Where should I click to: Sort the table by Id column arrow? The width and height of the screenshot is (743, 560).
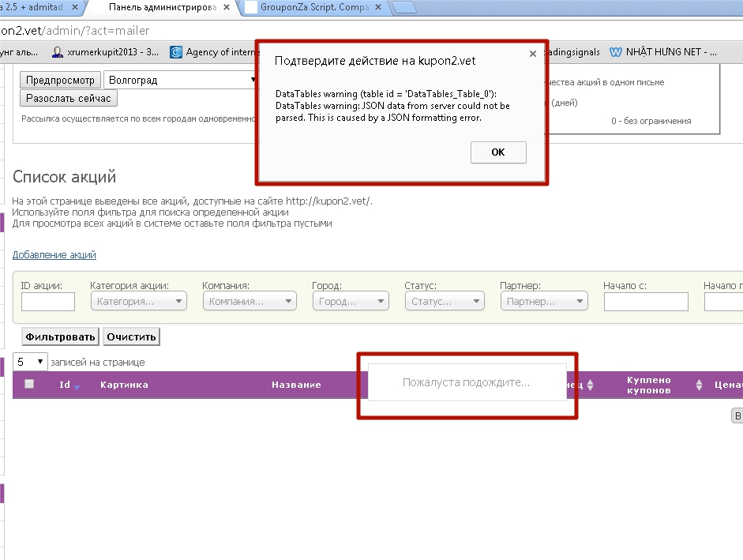[x=77, y=386]
